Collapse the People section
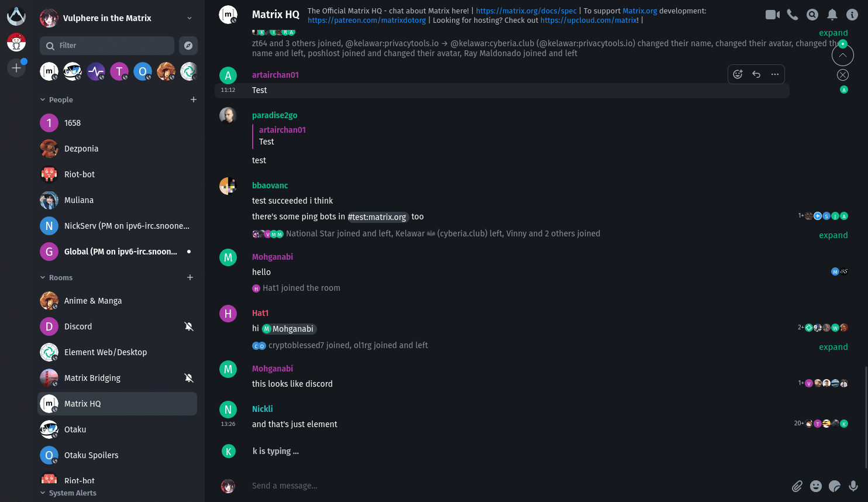Viewport: 868px width, 502px height. tap(42, 99)
